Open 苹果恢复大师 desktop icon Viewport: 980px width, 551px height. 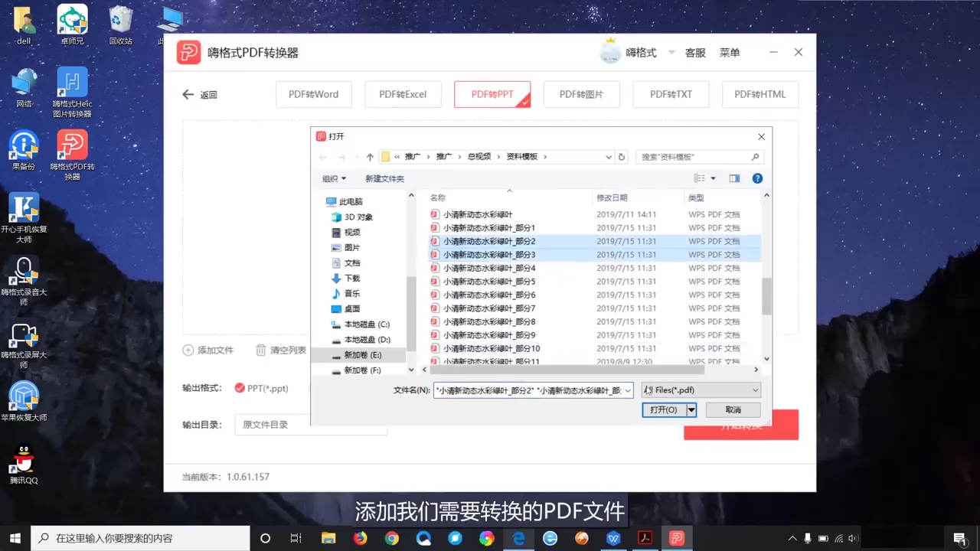pos(24,402)
